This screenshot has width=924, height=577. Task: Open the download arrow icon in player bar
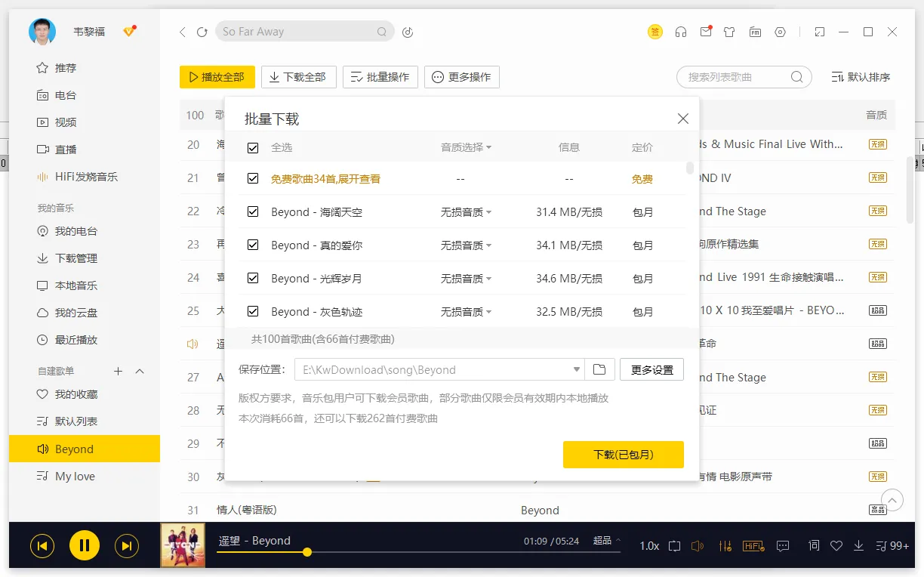858,545
